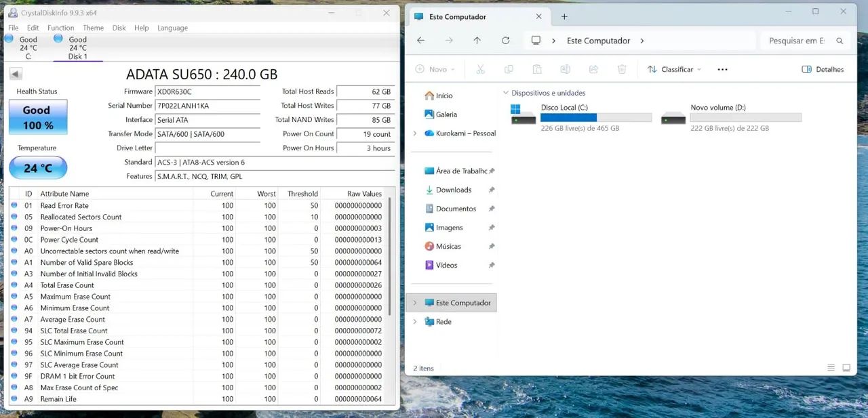This screenshot has width=868, height=418.
Task: Open the Edit menu in CrystalDiskInfo
Action: coord(33,28)
